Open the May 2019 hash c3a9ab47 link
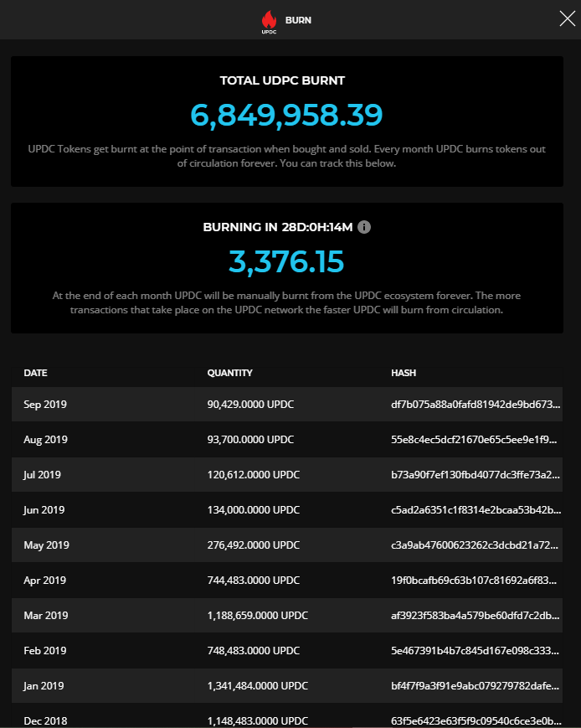The height and width of the screenshot is (728, 581). 475,545
